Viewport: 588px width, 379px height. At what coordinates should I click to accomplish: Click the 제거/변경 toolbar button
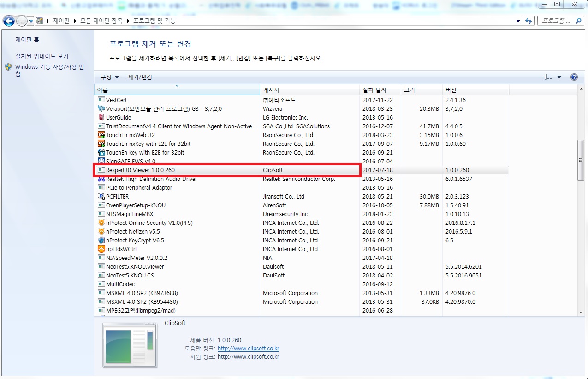tap(140, 77)
